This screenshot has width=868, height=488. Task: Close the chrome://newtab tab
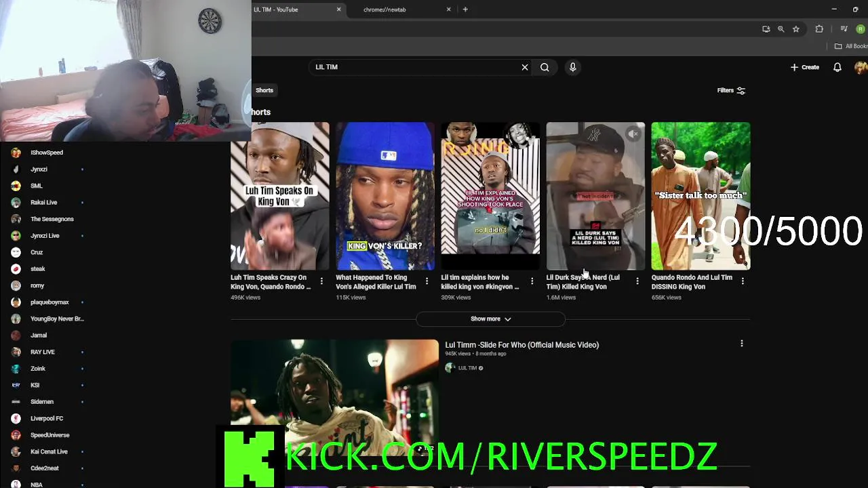448,9
